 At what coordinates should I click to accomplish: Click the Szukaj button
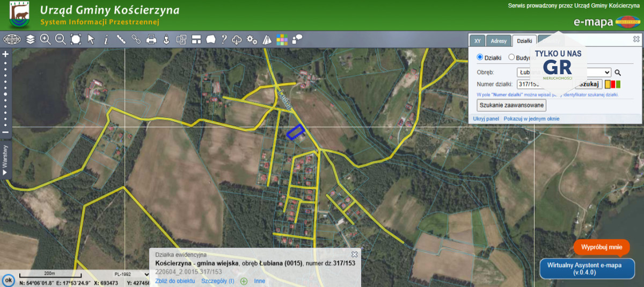point(588,84)
